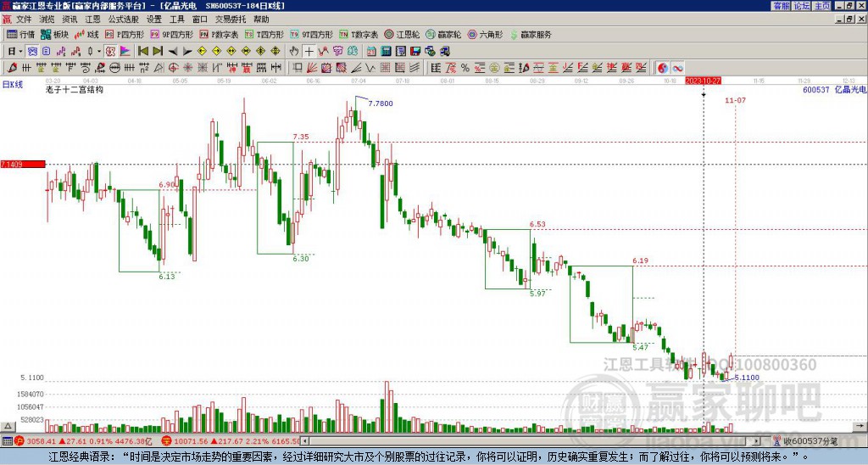This screenshot has height=465, width=868.
Task: Click the 日K线 chart label
Action: 12,85
